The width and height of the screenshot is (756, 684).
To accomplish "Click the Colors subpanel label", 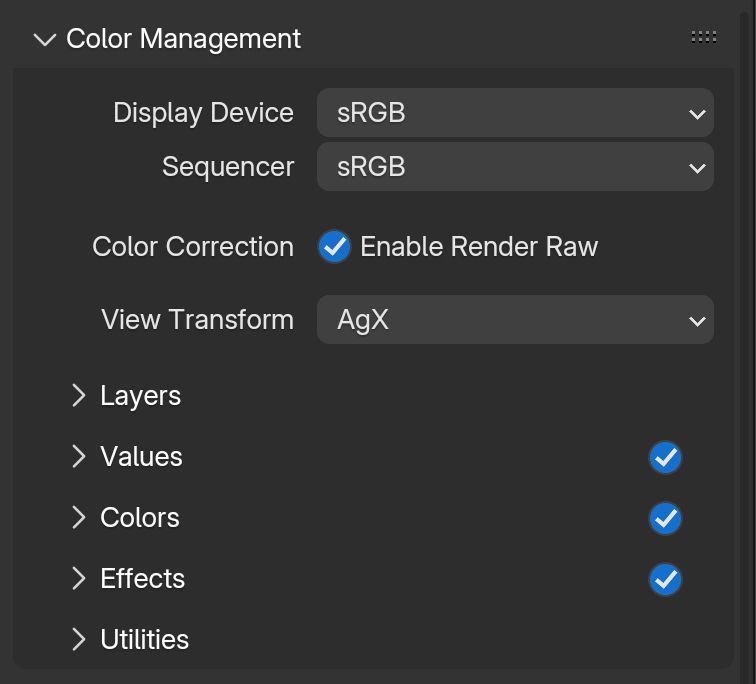I will [x=140, y=518].
